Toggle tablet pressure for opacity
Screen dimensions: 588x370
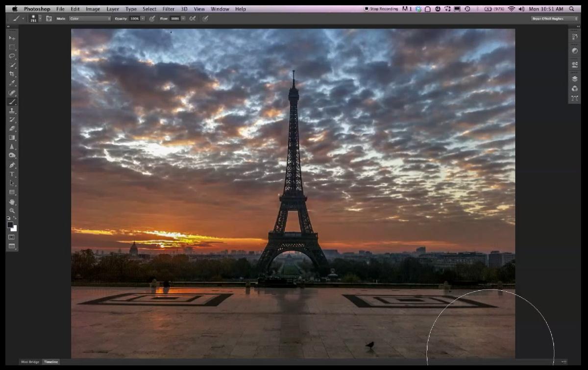[x=152, y=18]
